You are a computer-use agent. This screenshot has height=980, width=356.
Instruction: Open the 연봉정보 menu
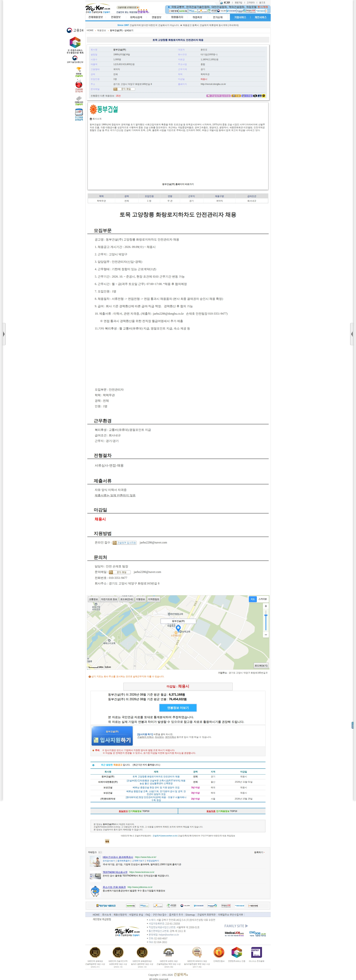pos(156,17)
